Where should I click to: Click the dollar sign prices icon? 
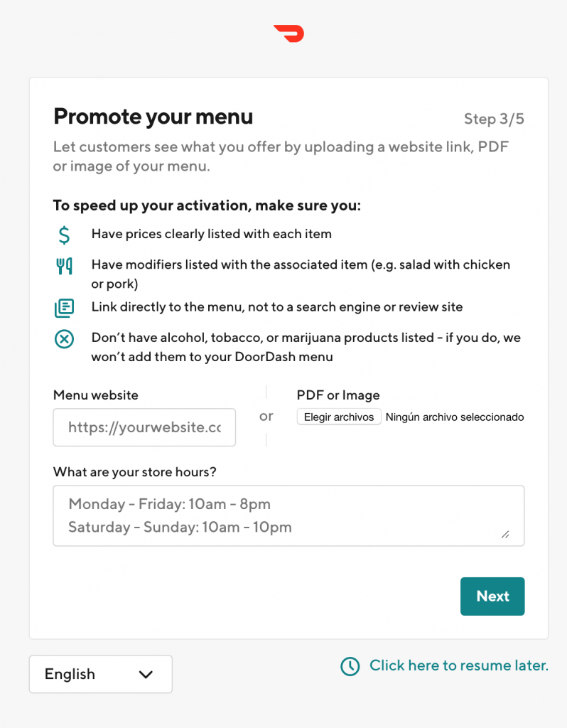(x=64, y=234)
